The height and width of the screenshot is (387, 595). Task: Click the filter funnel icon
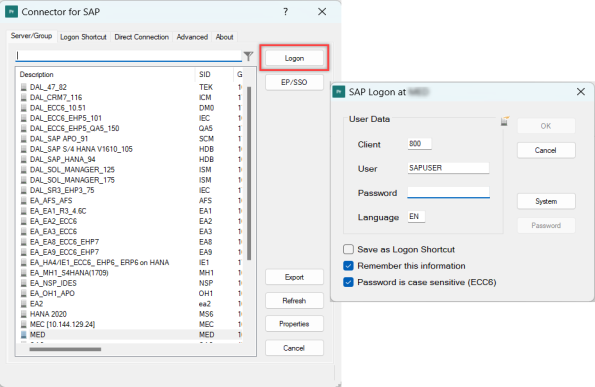[x=248, y=57]
